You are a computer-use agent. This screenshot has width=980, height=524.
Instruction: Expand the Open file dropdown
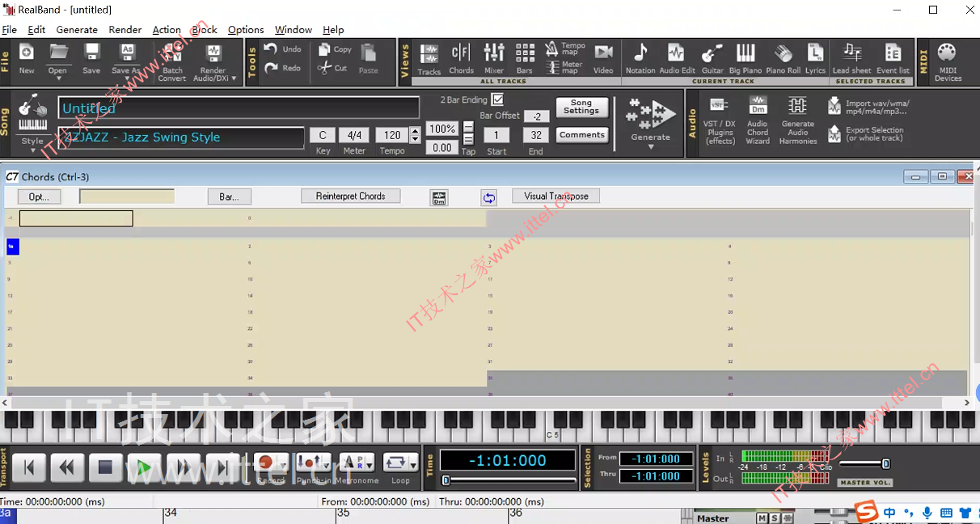coord(58,78)
